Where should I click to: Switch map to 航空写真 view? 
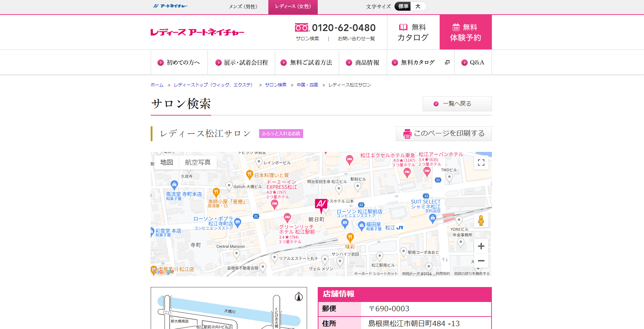(x=198, y=162)
